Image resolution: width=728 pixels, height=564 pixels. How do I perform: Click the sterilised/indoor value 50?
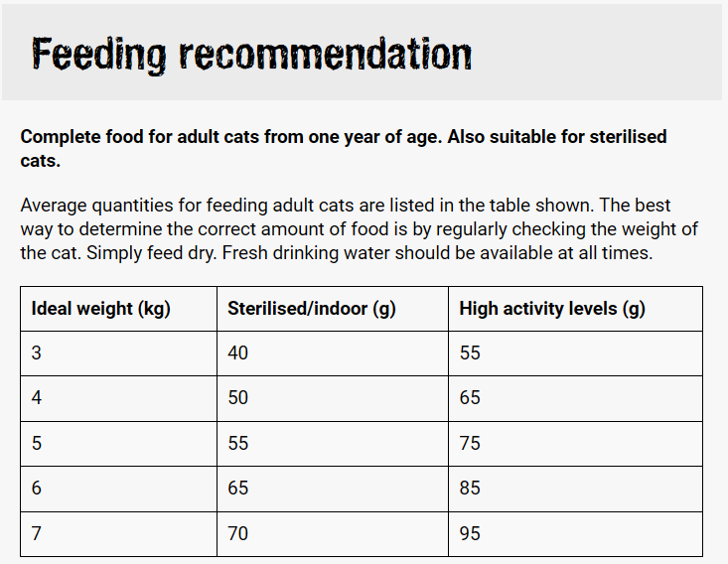(238, 398)
